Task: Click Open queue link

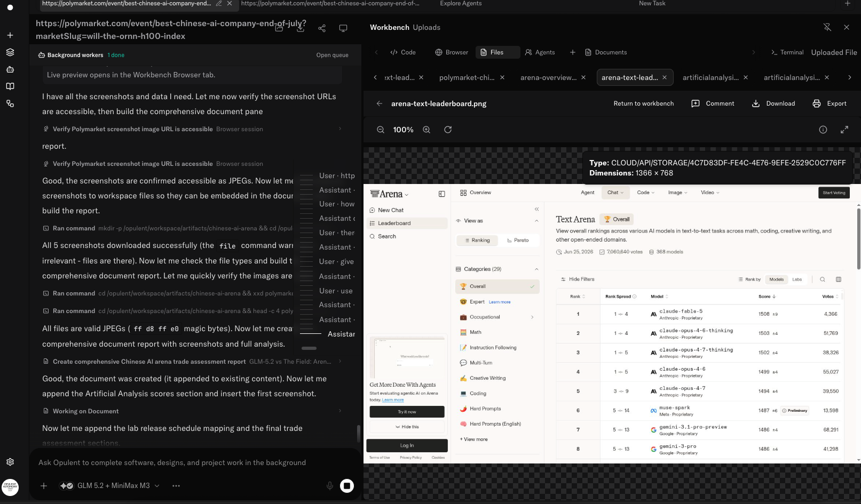Action: pyautogui.click(x=332, y=55)
